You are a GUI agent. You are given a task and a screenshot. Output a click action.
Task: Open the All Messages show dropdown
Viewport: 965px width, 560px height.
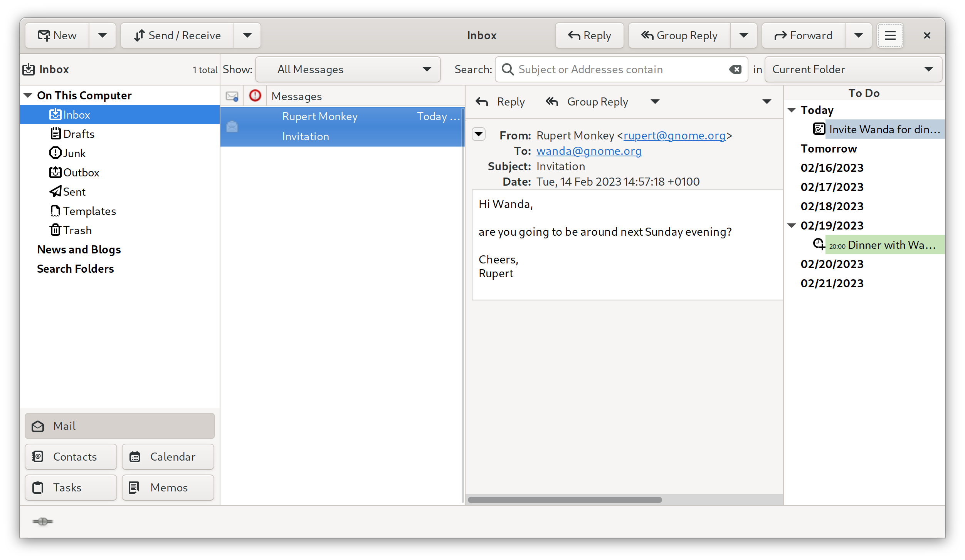point(348,69)
